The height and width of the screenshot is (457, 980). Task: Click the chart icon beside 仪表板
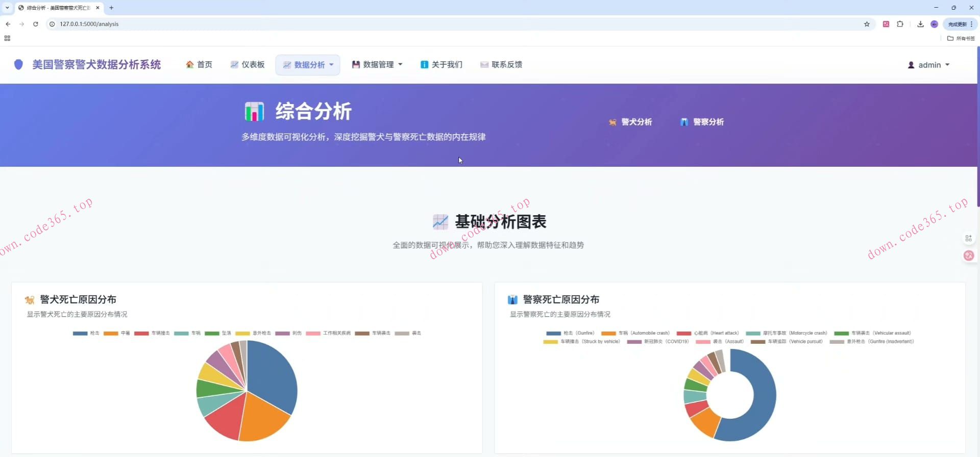[x=234, y=64]
